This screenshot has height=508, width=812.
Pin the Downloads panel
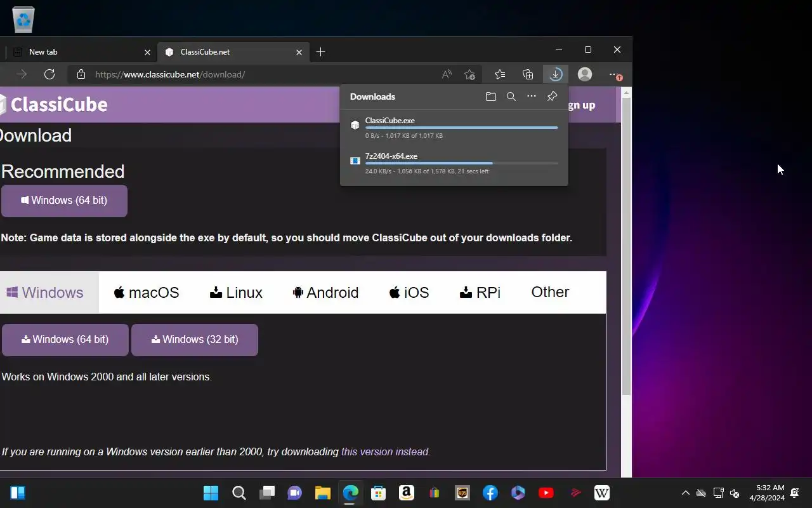pyautogui.click(x=552, y=97)
